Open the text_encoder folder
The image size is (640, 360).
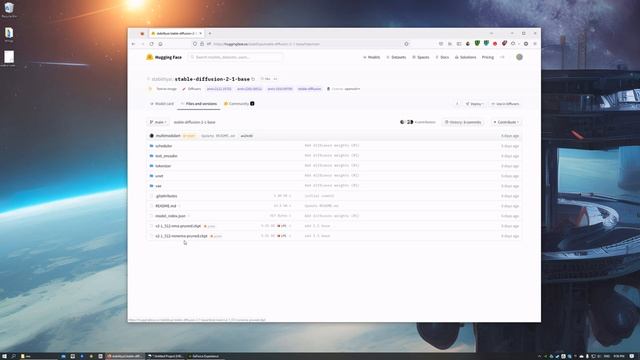(167, 156)
